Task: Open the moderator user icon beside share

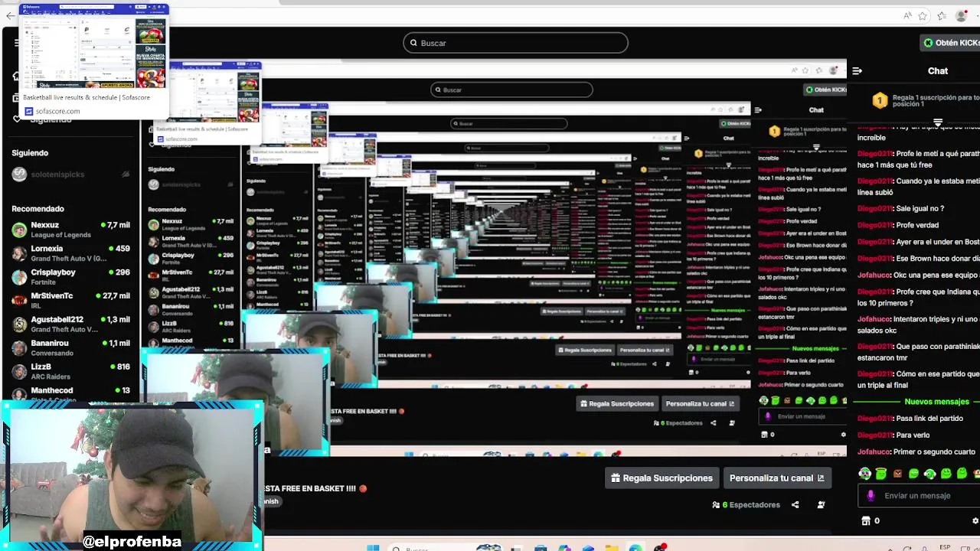Action: pos(821,505)
